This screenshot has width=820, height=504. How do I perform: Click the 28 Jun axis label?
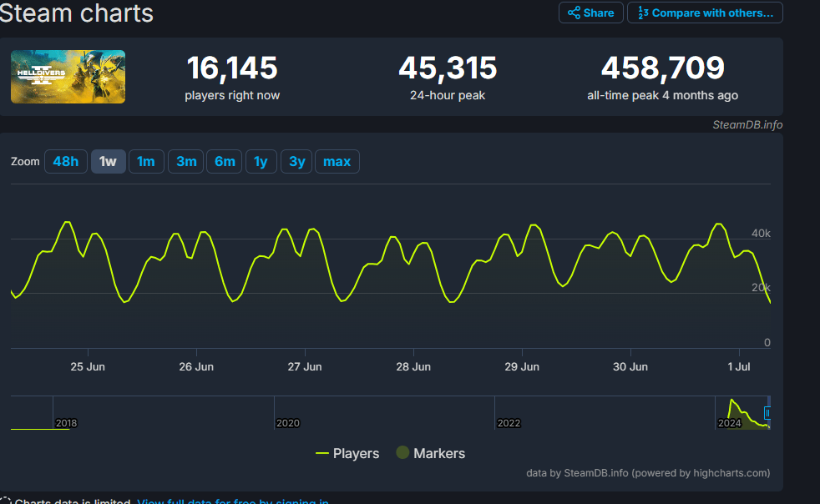click(x=413, y=367)
